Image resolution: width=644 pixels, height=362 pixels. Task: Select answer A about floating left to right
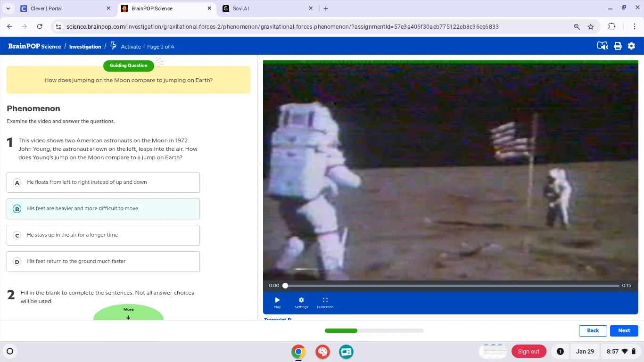click(x=103, y=182)
